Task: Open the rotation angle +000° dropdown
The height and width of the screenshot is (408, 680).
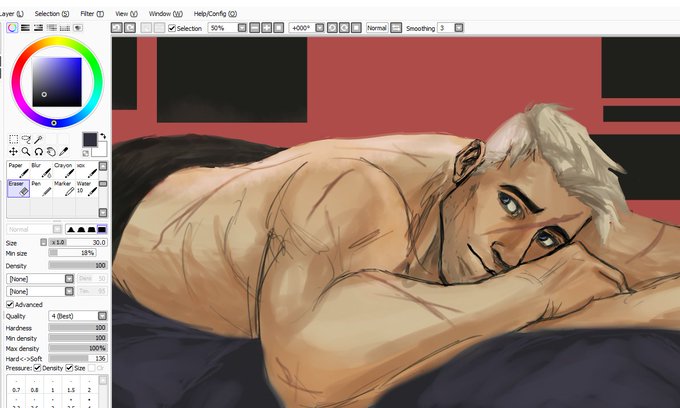Action: pos(320,28)
